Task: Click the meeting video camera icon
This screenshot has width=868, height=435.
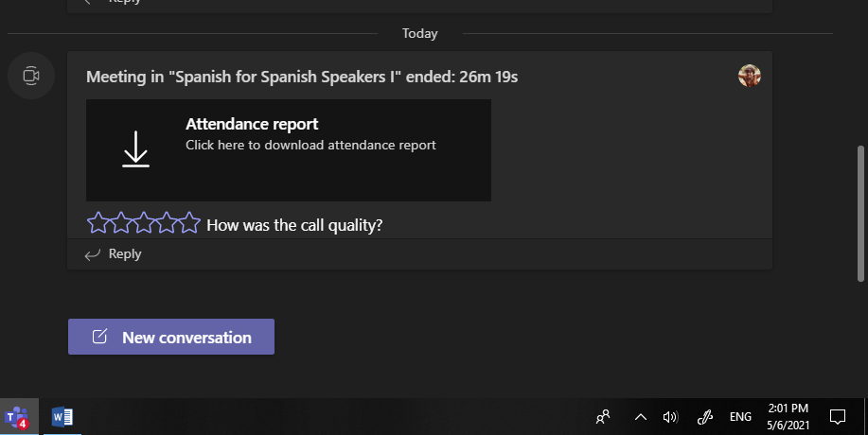Action: pos(30,76)
